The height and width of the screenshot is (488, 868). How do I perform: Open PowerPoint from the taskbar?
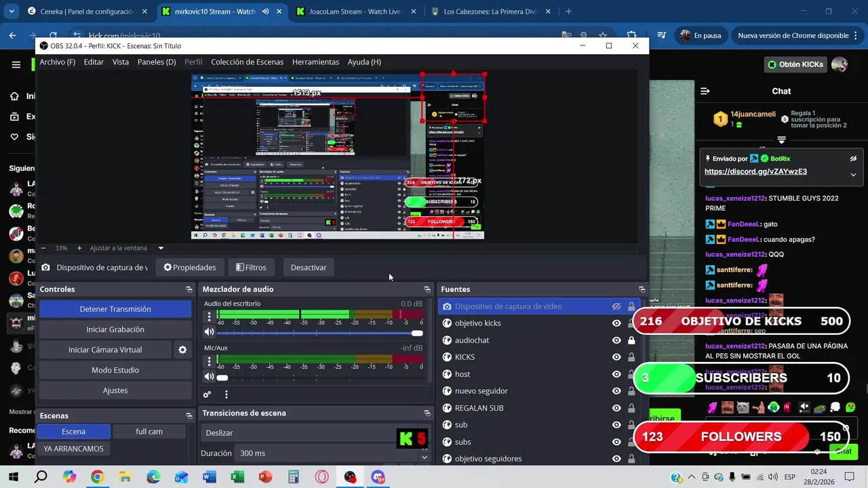click(265, 477)
